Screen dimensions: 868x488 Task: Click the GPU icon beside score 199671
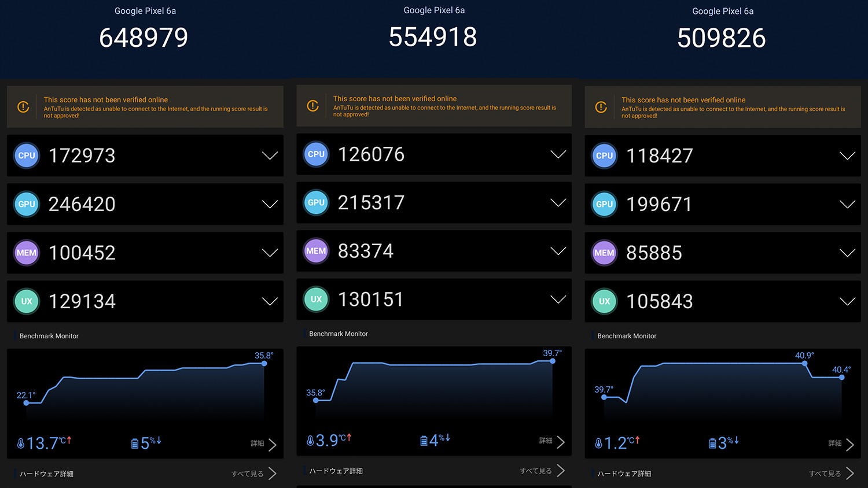coord(604,204)
